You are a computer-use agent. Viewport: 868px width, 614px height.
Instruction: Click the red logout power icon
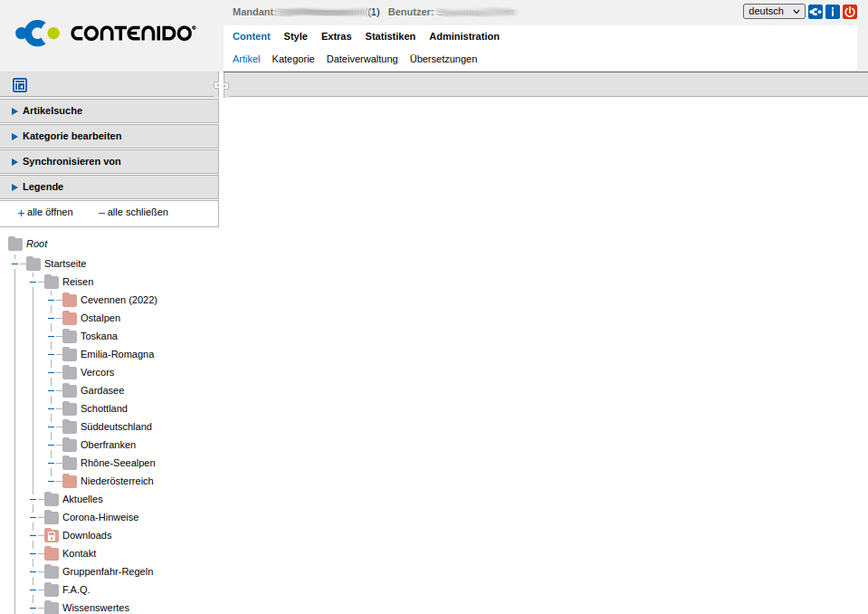(850, 12)
